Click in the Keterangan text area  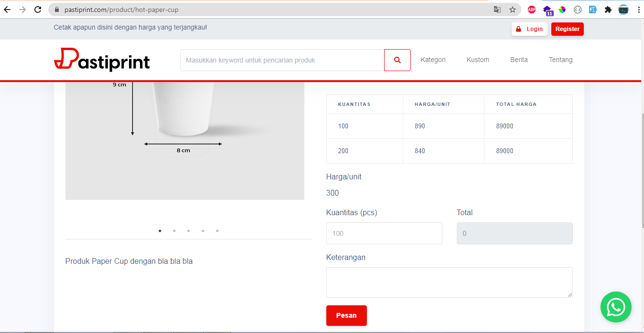pyautogui.click(x=449, y=282)
